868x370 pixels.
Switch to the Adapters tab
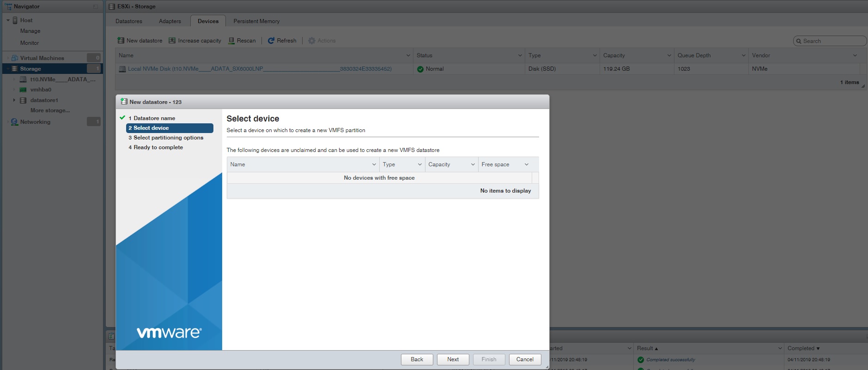tap(170, 21)
